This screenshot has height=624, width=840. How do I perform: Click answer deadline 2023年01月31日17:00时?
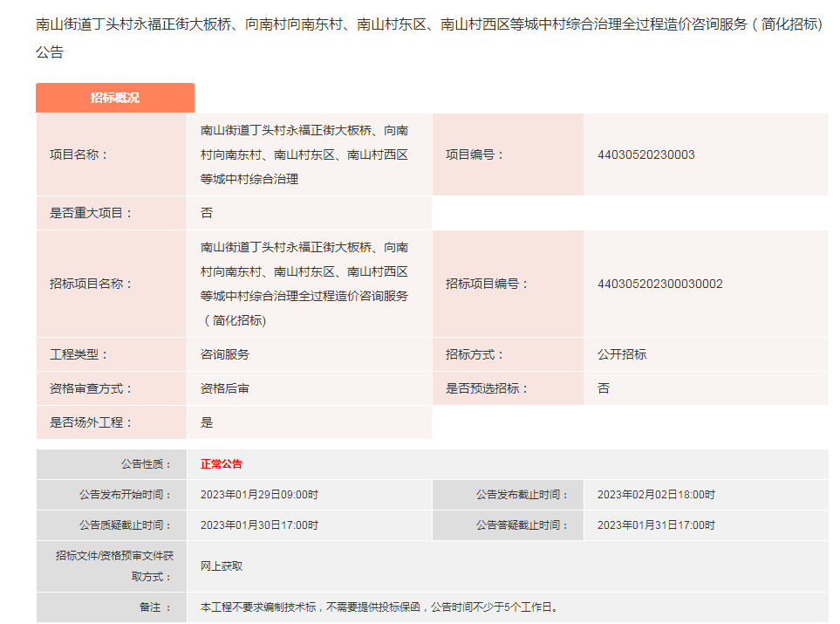(x=656, y=525)
